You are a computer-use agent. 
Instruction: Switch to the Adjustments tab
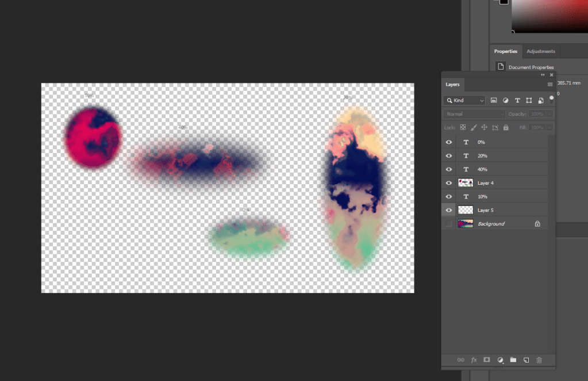540,51
